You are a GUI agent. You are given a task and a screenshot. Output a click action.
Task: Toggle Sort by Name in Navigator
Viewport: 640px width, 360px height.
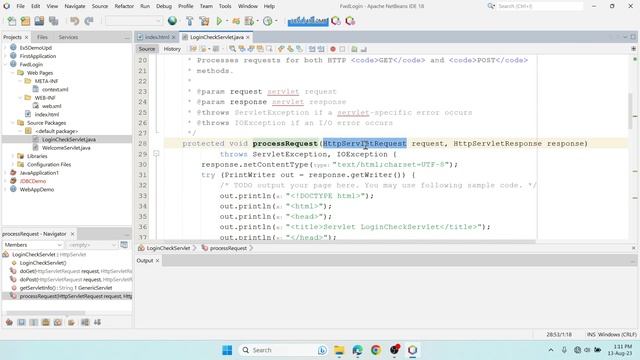pos(85,322)
